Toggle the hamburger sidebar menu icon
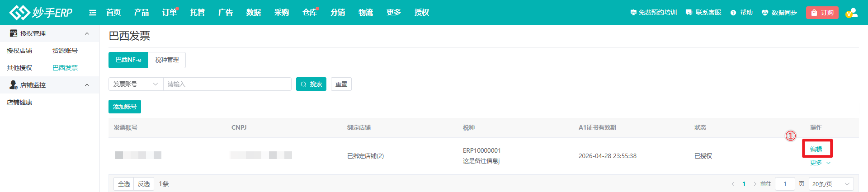This screenshot has height=192, width=868. (93, 13)
